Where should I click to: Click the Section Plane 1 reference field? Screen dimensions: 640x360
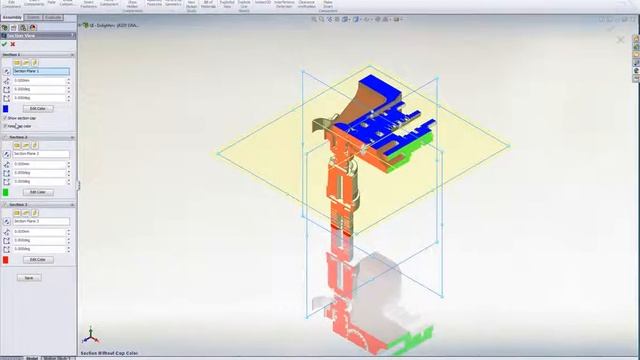tap(41, 71)
